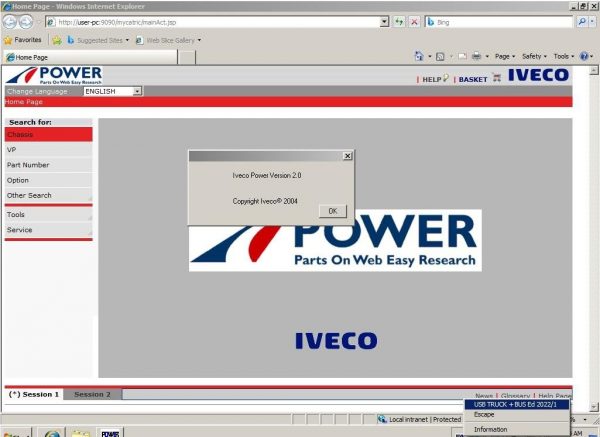Click the IE Forward navigation arrow

[x=26, y=22]
